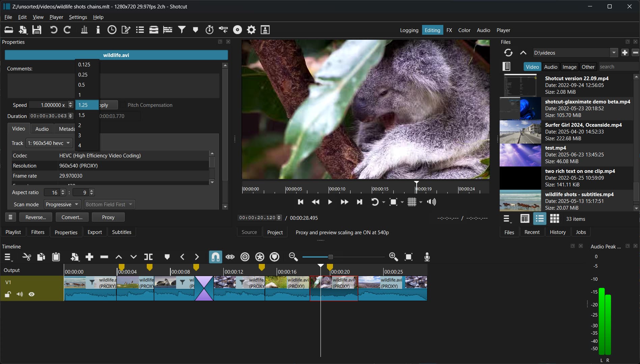Switch to the Export tab
This screenshot has height=364, width=640.
tap(94, 232)
